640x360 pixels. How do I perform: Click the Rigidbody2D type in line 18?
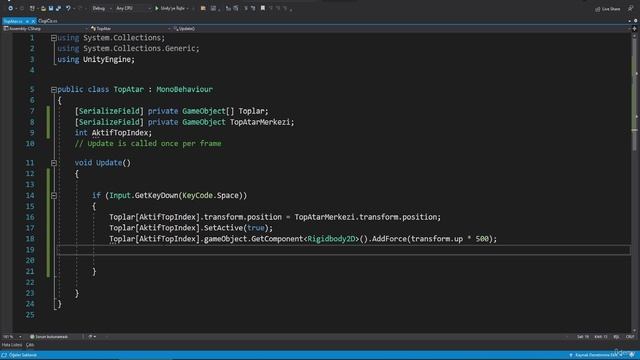331,239
